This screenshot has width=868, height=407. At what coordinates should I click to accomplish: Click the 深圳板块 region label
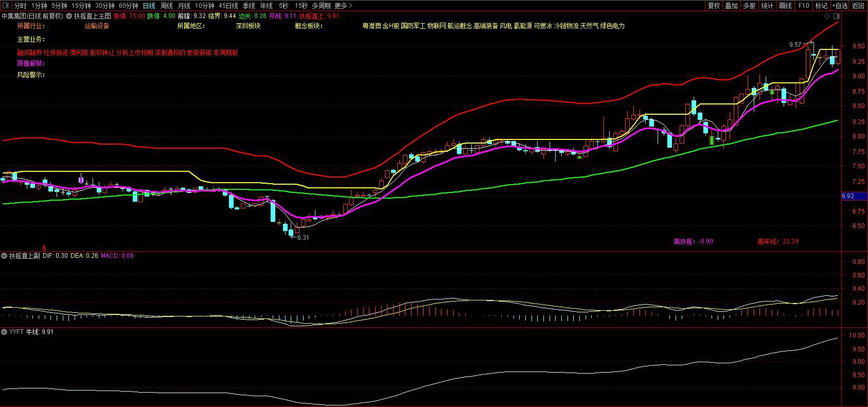(248, 26)
